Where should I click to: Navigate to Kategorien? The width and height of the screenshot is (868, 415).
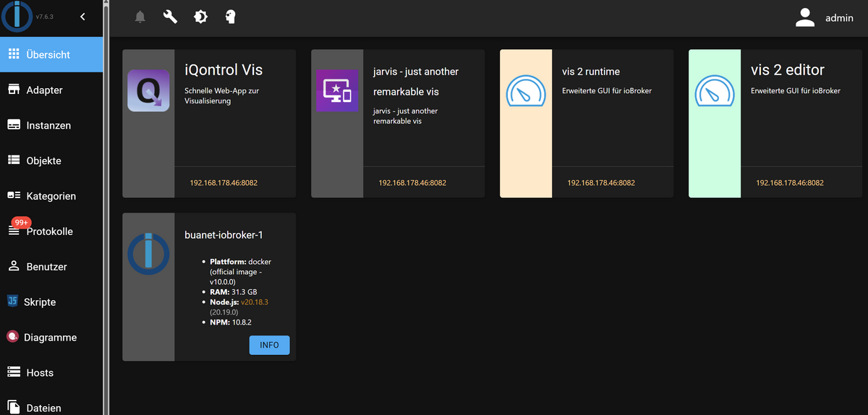click(x=51, y=196)
